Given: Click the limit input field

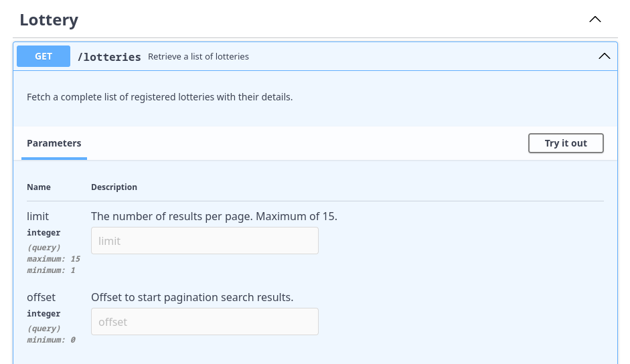Looking at the screenshot, I should click(x=204, y=241).
